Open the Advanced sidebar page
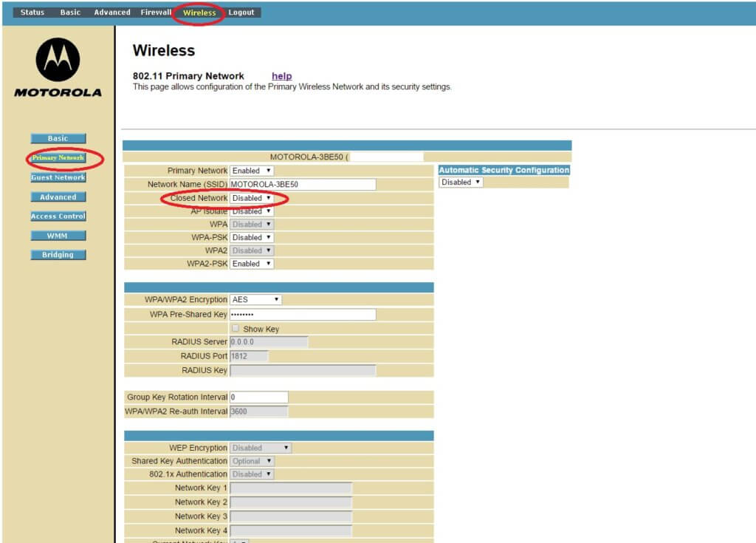 tap(58, 197)
